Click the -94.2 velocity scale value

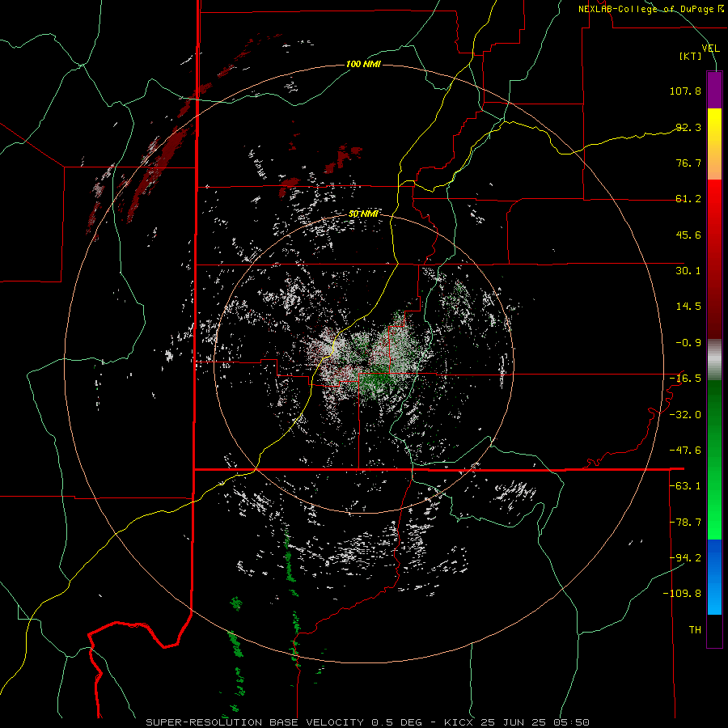coord(685,558)
